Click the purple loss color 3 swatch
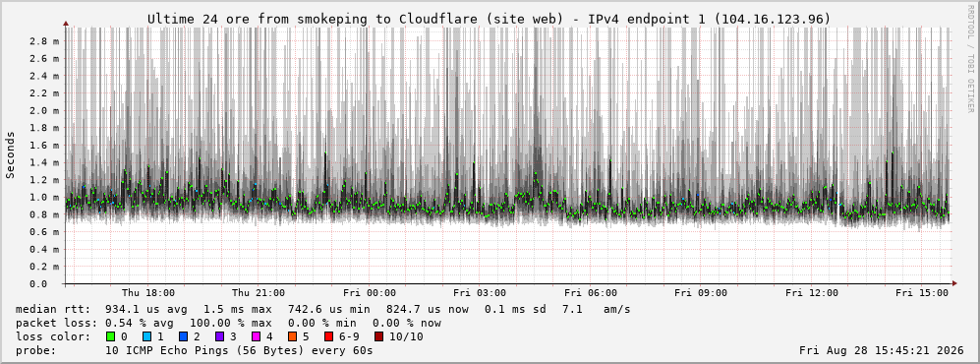The width and height of the screenshot is (980, 364). point(219,336)
